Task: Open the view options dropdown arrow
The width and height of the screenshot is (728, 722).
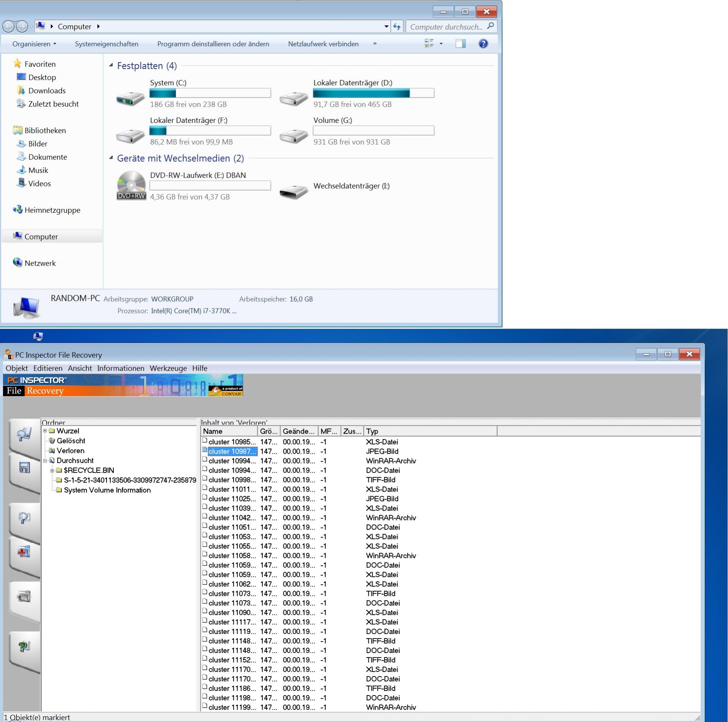Action: click(441, 44)
